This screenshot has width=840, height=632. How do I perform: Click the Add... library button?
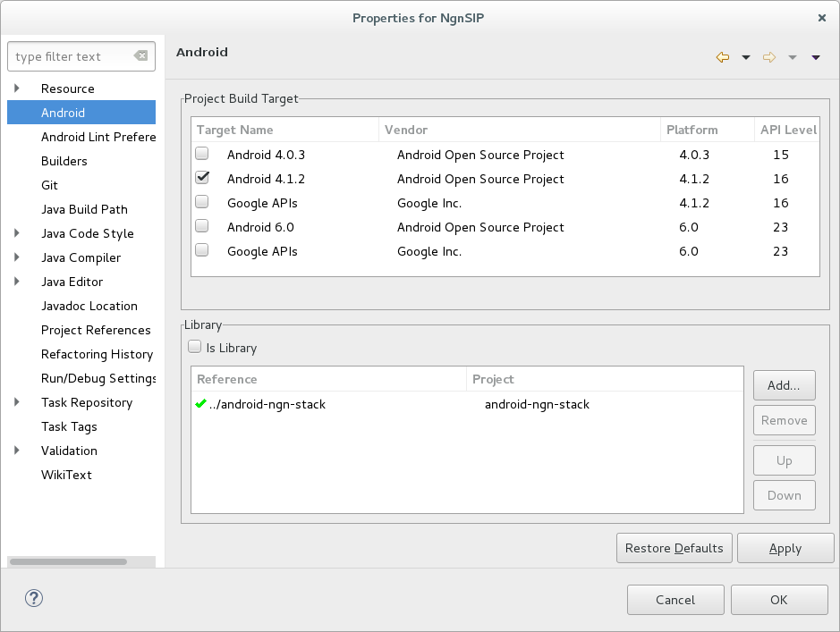click(x=785, y=385)
